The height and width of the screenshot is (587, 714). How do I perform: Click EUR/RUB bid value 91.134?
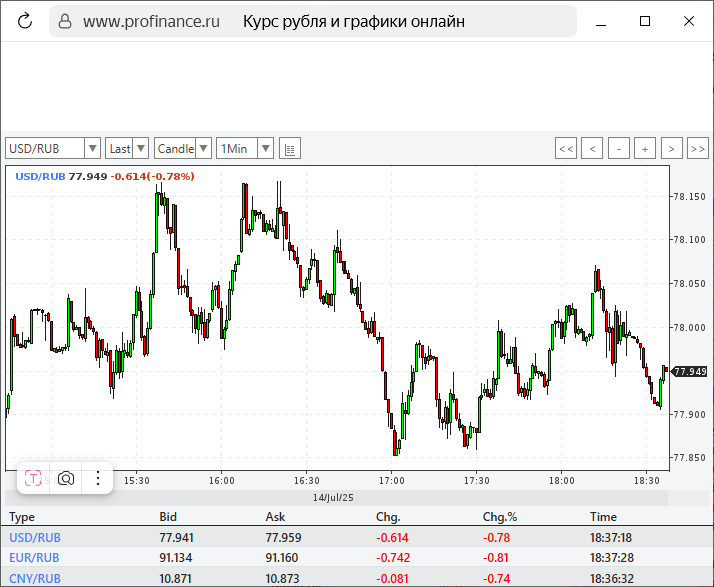(176, 557)
